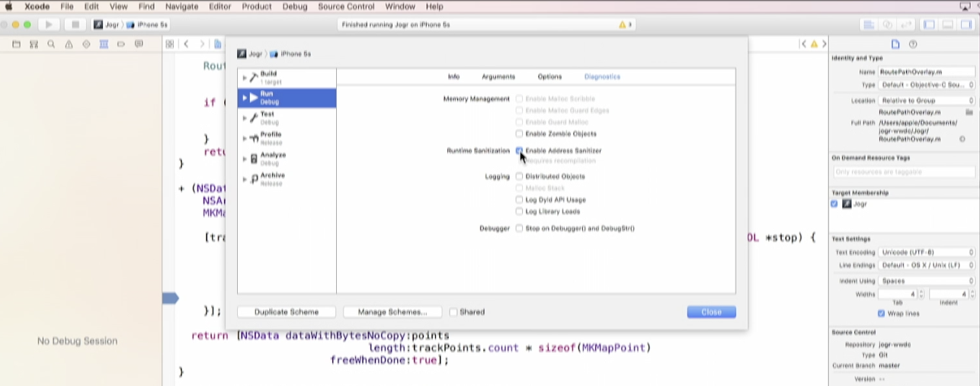Open the Breakpoint navigator icon

[121, 44]
